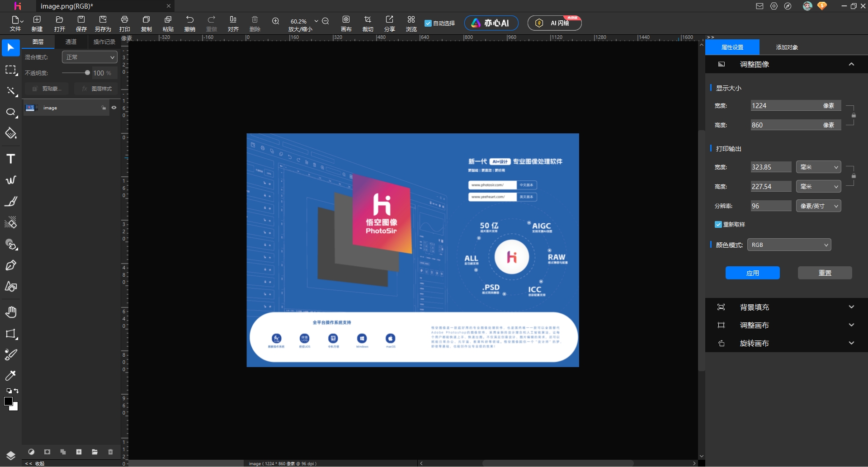Image resolution: width=868 pixels, height=467 pixels.
Task: Hide the image layer with eye icon
Action: (114, 108)
